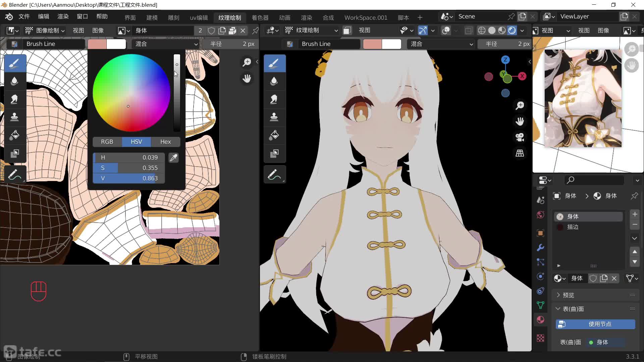Viewport: 644px width, 362px height.
Task: Select the Mask tool in 3D viewport
Action: [274, 154]
